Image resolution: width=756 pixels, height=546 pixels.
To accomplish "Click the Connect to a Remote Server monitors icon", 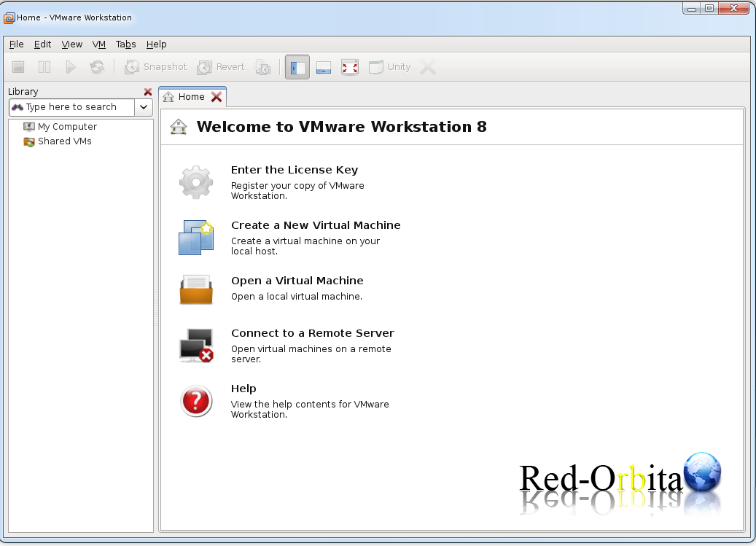I will (x=196, y=345).
